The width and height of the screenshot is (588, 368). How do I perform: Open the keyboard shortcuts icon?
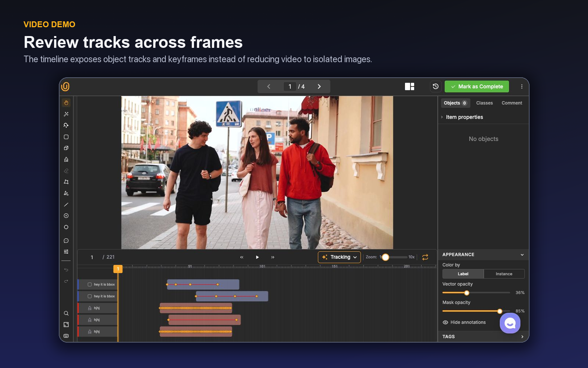[66, 336]
